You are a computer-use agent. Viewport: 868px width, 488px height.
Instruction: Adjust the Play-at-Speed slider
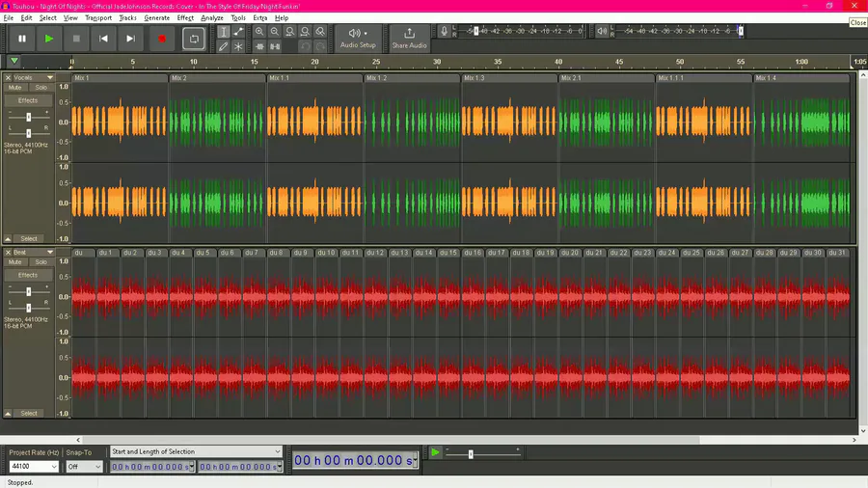471,454
